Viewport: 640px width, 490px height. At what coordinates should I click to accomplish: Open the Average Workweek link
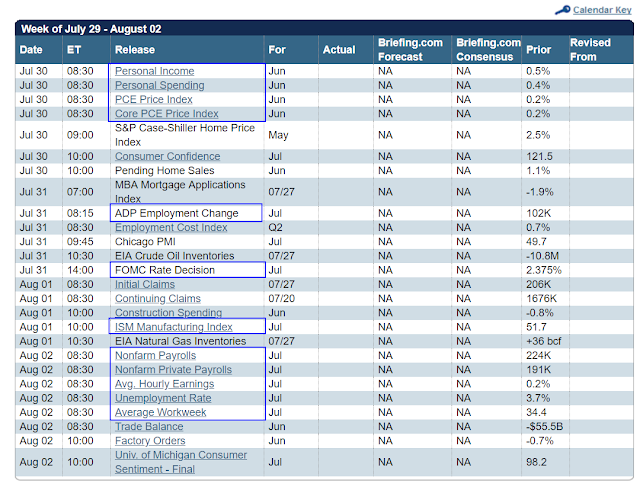[x=160, y=412]
